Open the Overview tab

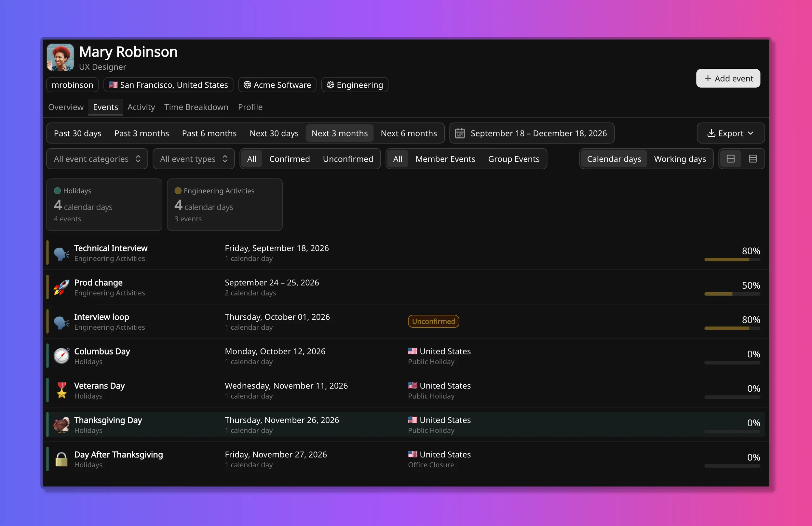pos(66,107)
